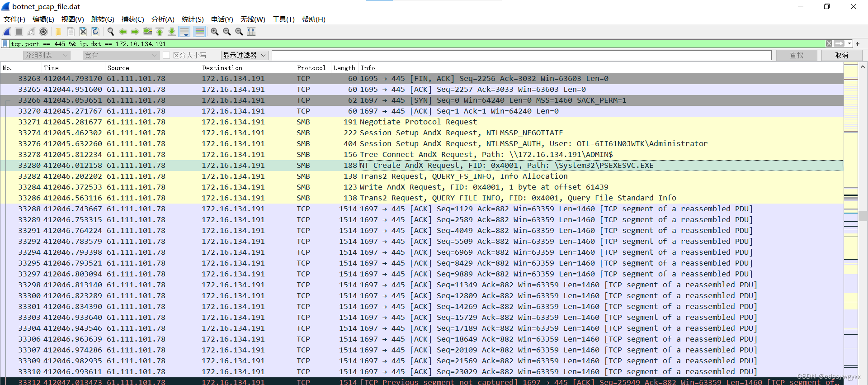Open 宽窄 character width dropdown

pyautogui.click(x=121, y=55)
